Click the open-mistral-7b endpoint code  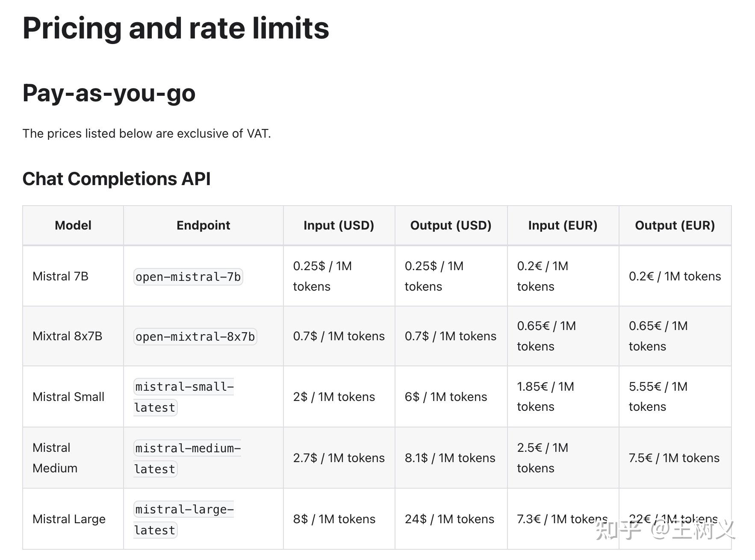pos(188,277)
